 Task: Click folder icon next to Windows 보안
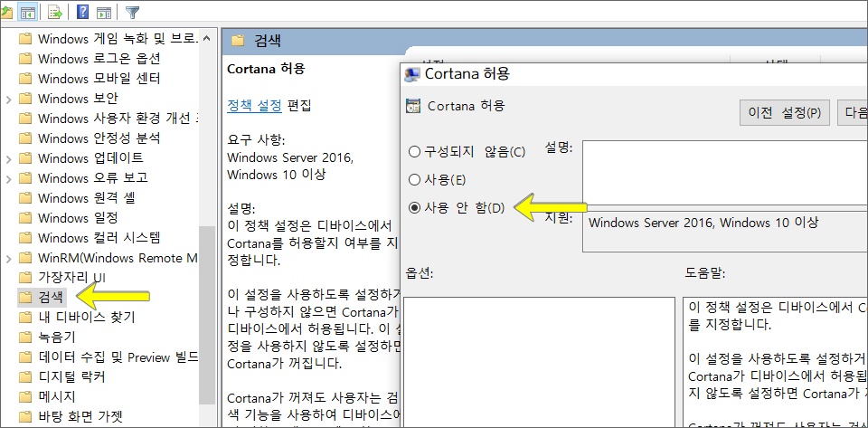coord(25,99)
